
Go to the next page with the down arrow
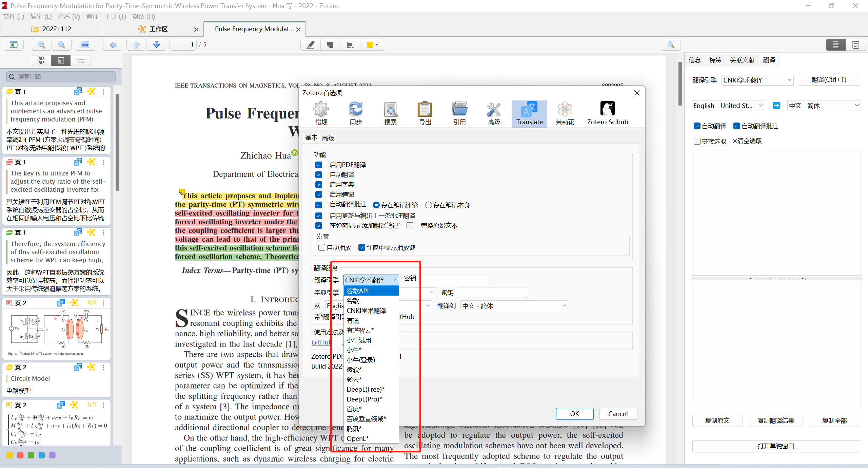[156, 45]
